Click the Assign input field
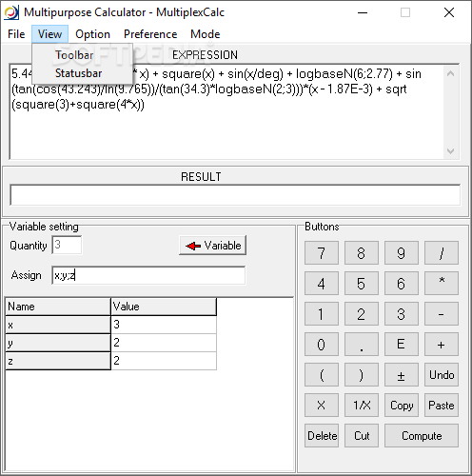 (148, 275)
